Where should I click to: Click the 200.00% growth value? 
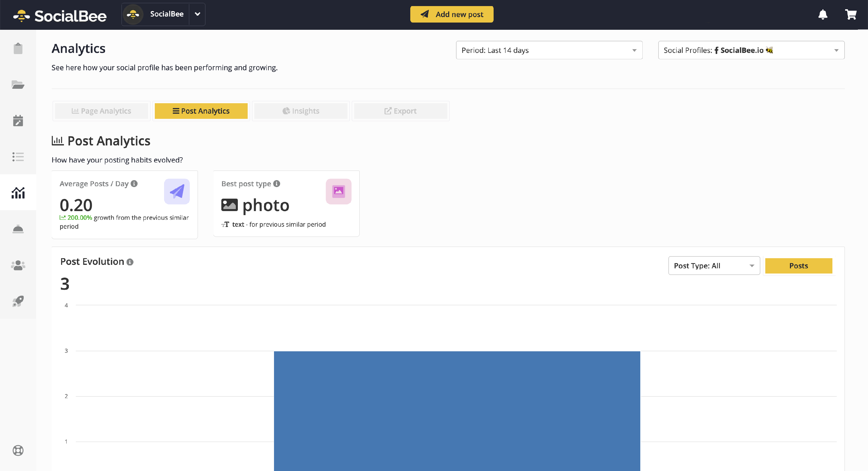pos(80,217)
